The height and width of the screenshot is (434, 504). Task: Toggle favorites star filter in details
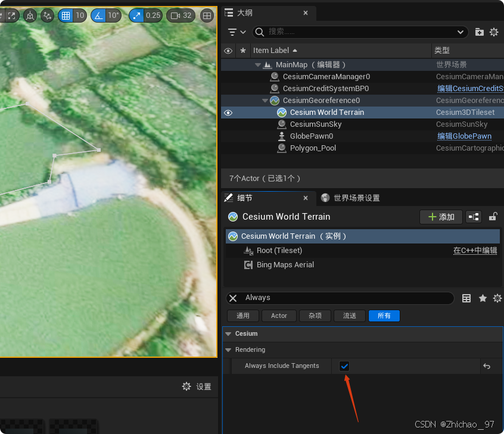pyautogui.click(x=483, y=298)
